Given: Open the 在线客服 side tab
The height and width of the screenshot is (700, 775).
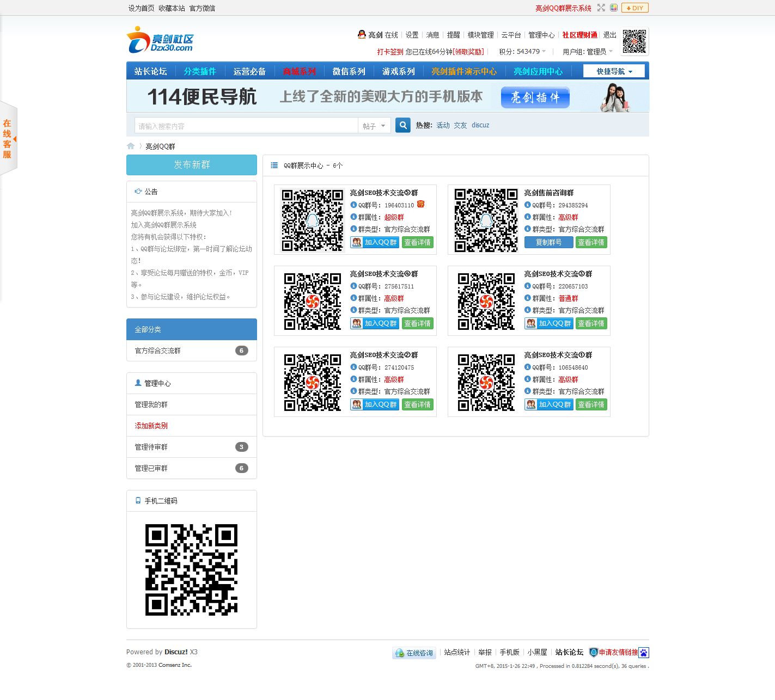Looking at the screenshot, I should click(8, 139).
